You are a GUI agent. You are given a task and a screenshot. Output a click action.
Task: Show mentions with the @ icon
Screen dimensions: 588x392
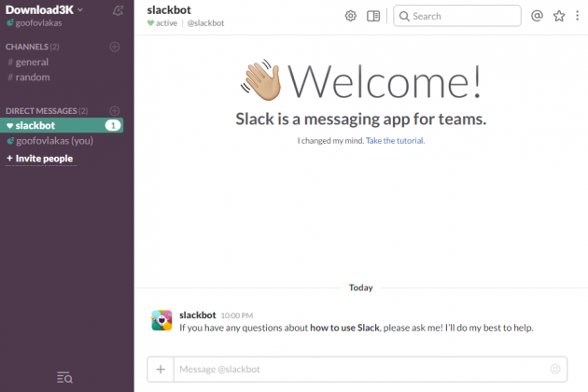[x=537, y=16]
